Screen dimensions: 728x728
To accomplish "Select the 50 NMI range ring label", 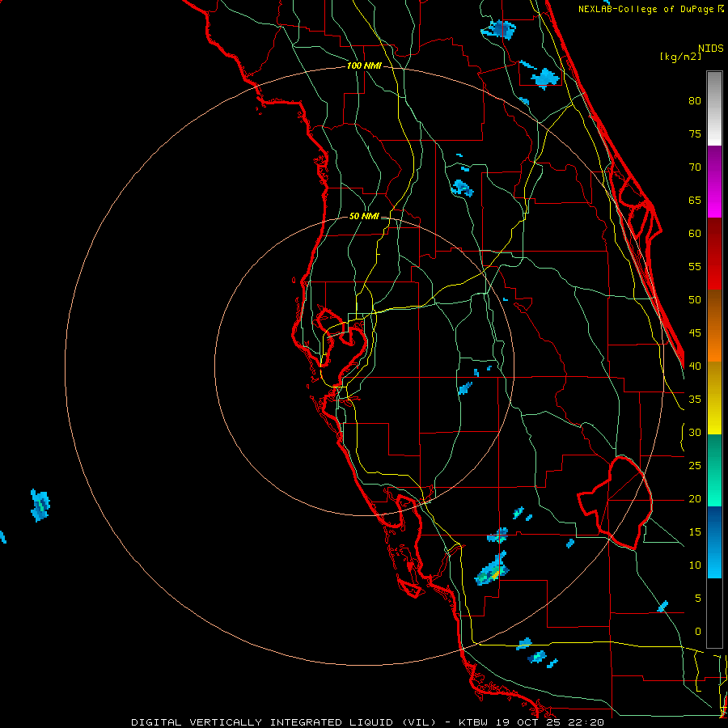I will (364, 216).
